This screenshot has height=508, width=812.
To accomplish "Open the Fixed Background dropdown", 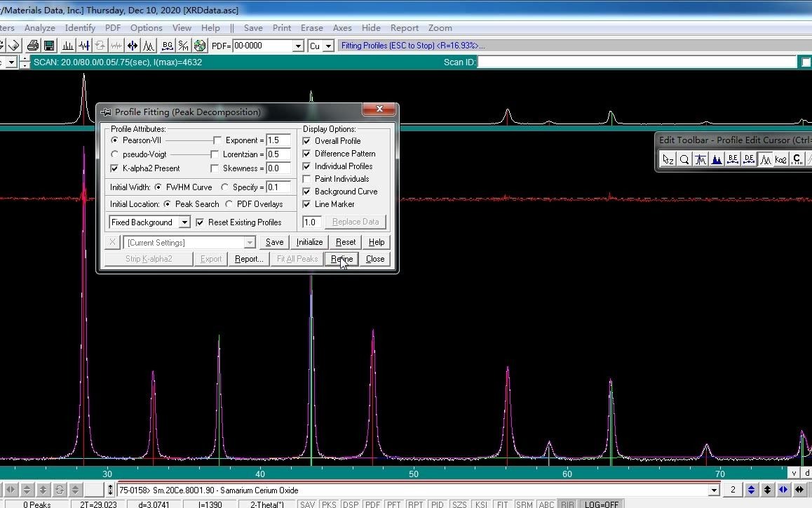I will coord(184,222).
